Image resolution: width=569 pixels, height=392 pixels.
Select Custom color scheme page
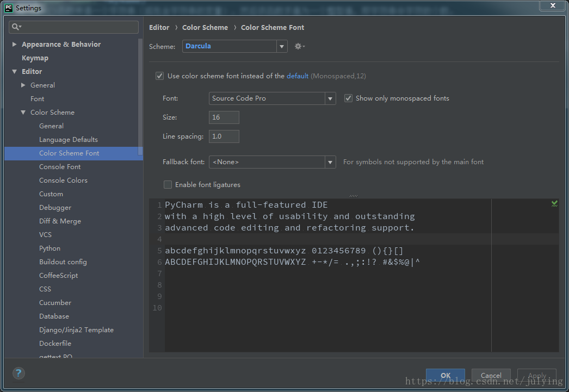[x=51, y=194]
